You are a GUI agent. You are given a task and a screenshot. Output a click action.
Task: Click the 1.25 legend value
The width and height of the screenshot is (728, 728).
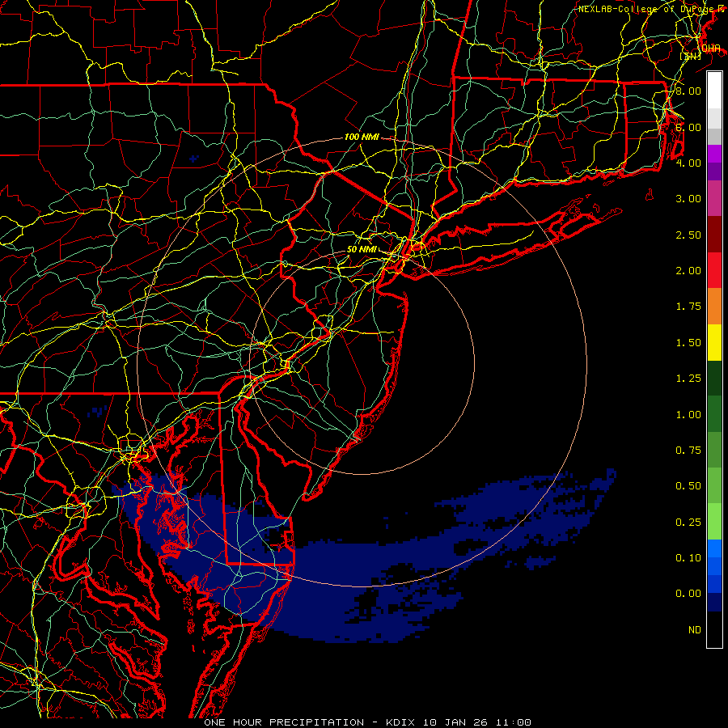click(x=688, y=379)
